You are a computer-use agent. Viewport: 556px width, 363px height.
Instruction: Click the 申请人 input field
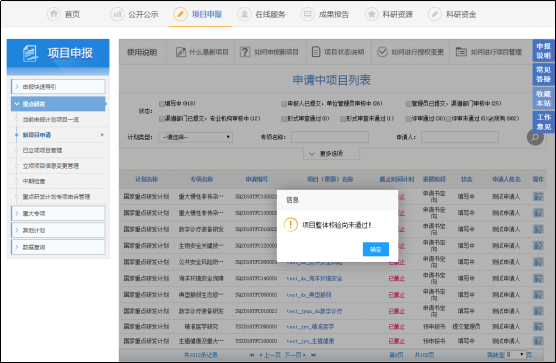[460, 137]
